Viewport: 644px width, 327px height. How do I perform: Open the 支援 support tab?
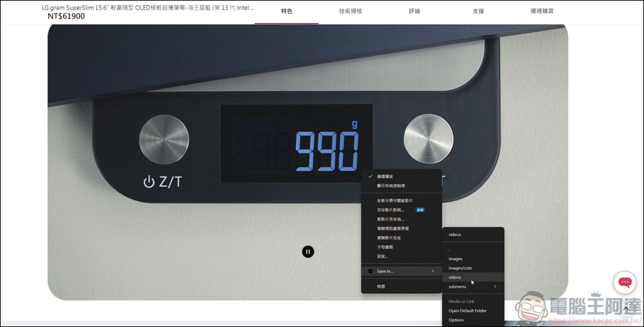click(478, 11)
